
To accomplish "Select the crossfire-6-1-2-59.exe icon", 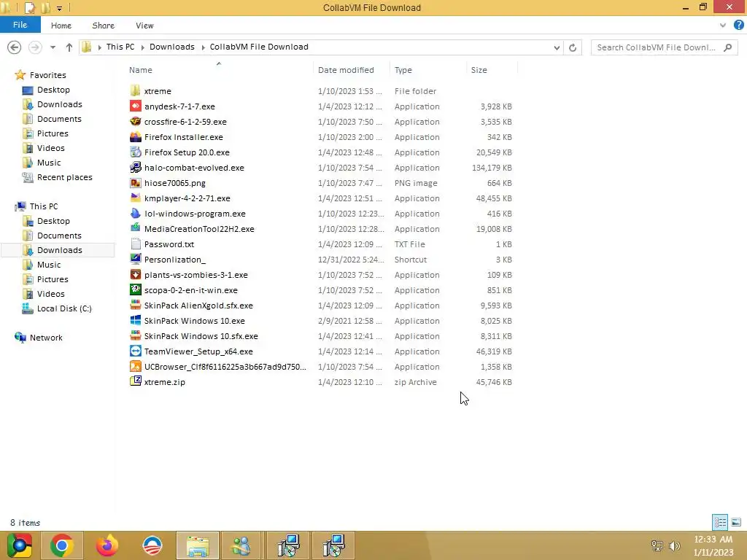I will (135, 122).
